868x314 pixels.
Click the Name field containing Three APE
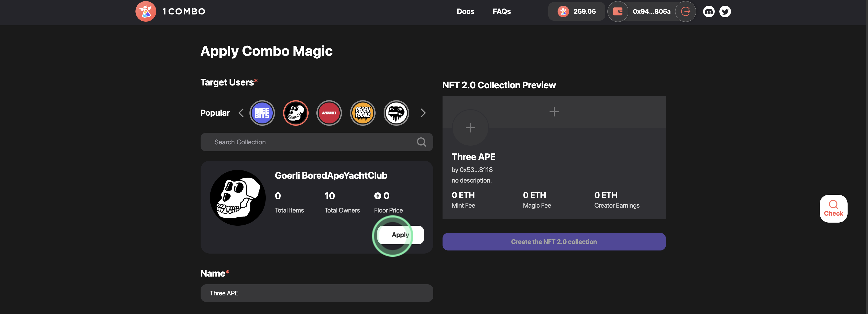(316, 293)
